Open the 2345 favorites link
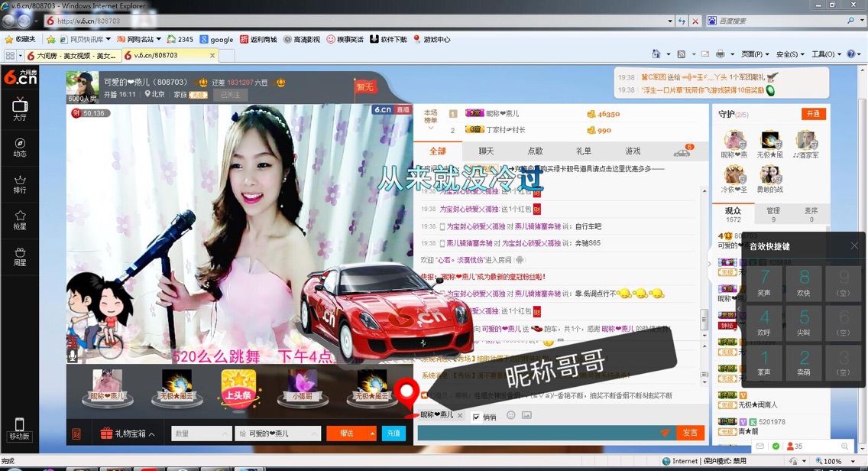 click(x=180, y=39)
